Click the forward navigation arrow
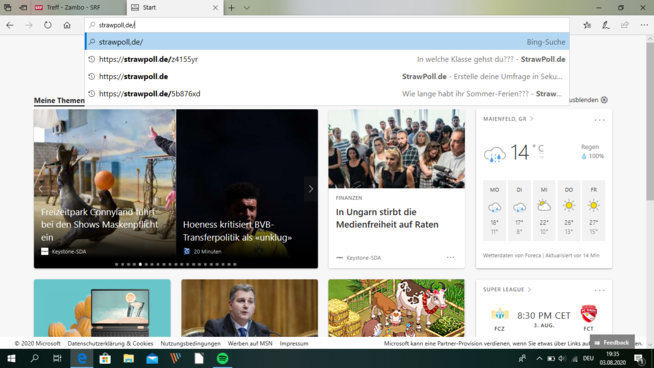This screenshot has width=654, height=368. click(x=29, y=25)
